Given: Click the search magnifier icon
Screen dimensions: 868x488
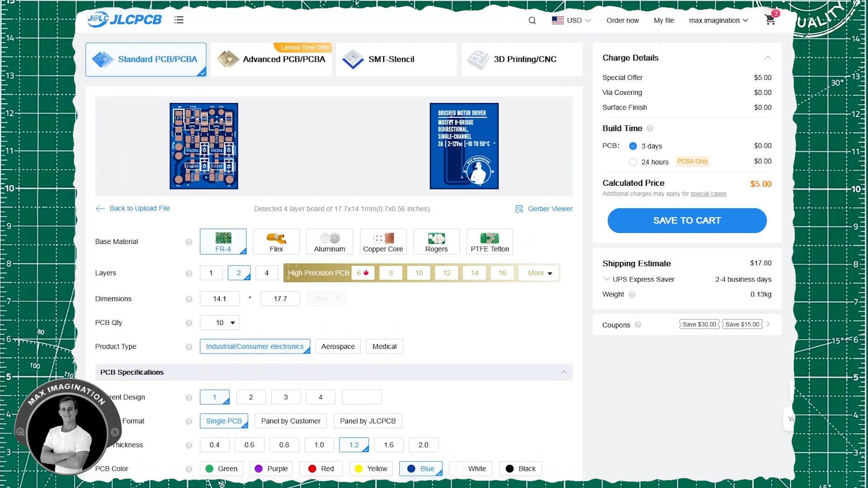Looking at the screenshot, I should coord(532,20).
